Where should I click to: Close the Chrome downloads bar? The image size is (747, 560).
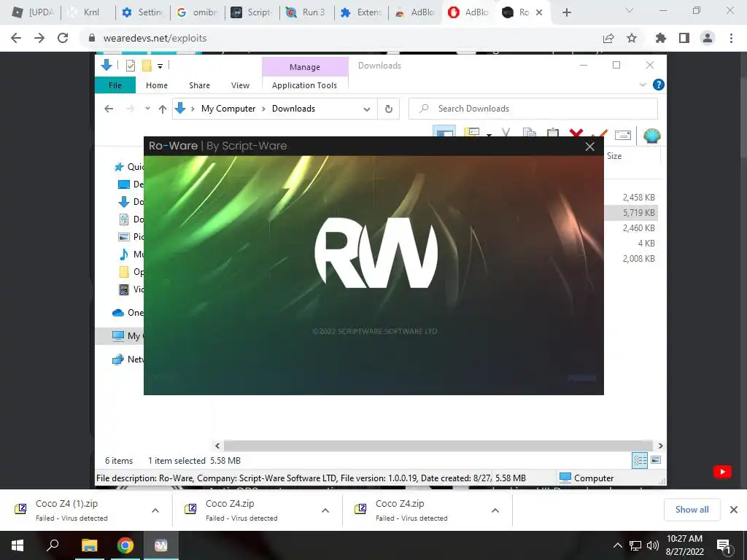[x=734, y=510]
